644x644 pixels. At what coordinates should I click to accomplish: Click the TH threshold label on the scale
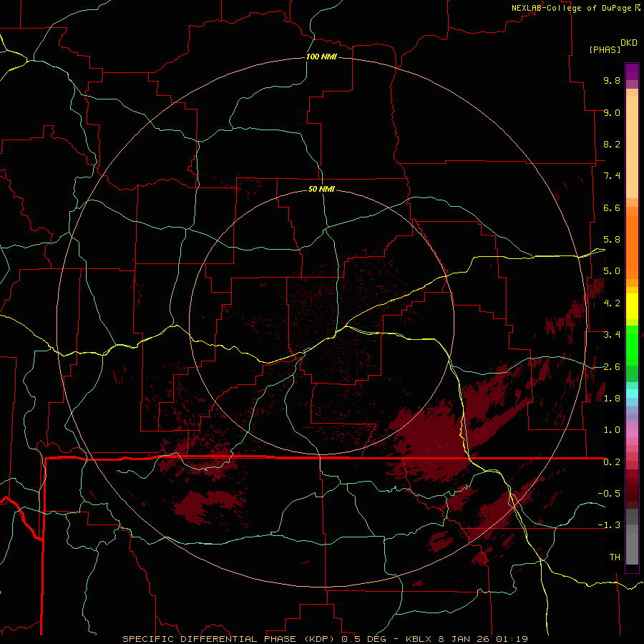coord(615,557)
